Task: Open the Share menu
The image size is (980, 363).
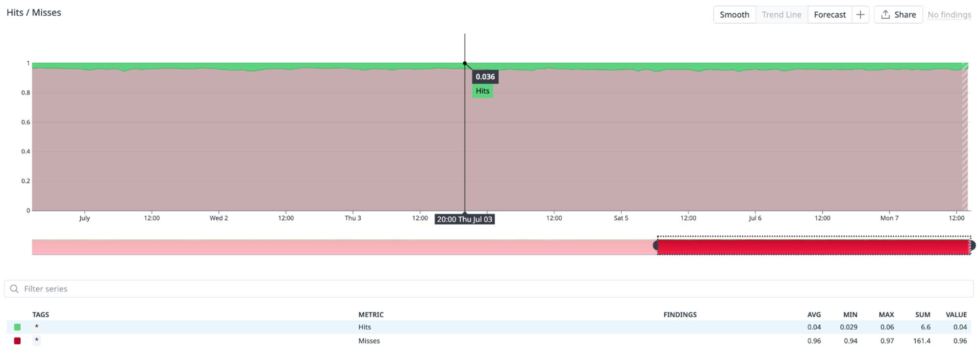Action: click(898, 15)
